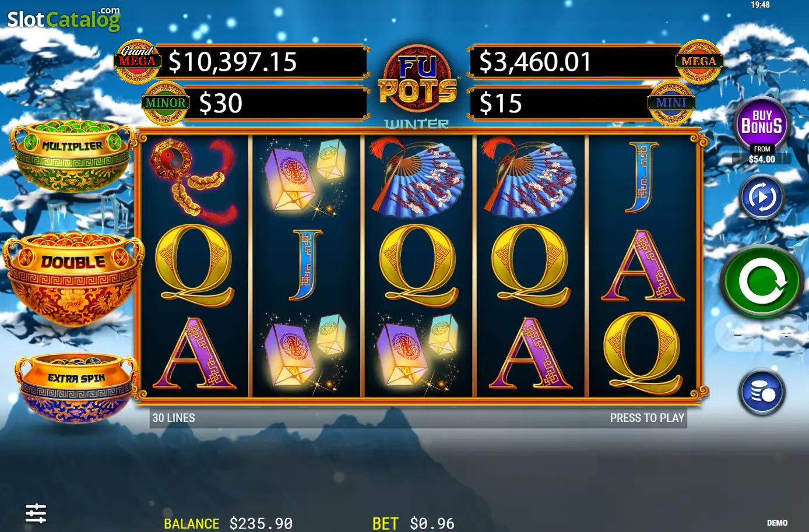Viewport: 809px width, 532px height.
Task: Click the Grand Mega jackpot badge
Action: pos(138,61)
